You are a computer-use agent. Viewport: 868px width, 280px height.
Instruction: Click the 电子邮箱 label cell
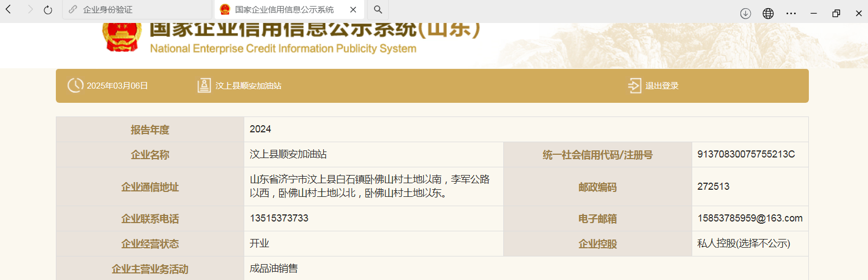pos(597,219)
